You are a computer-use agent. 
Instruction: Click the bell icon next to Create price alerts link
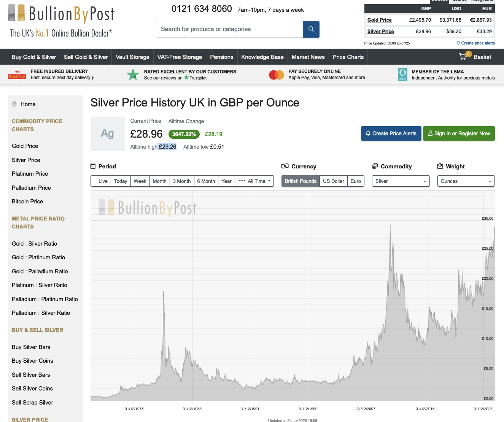[x=458, y=43]
